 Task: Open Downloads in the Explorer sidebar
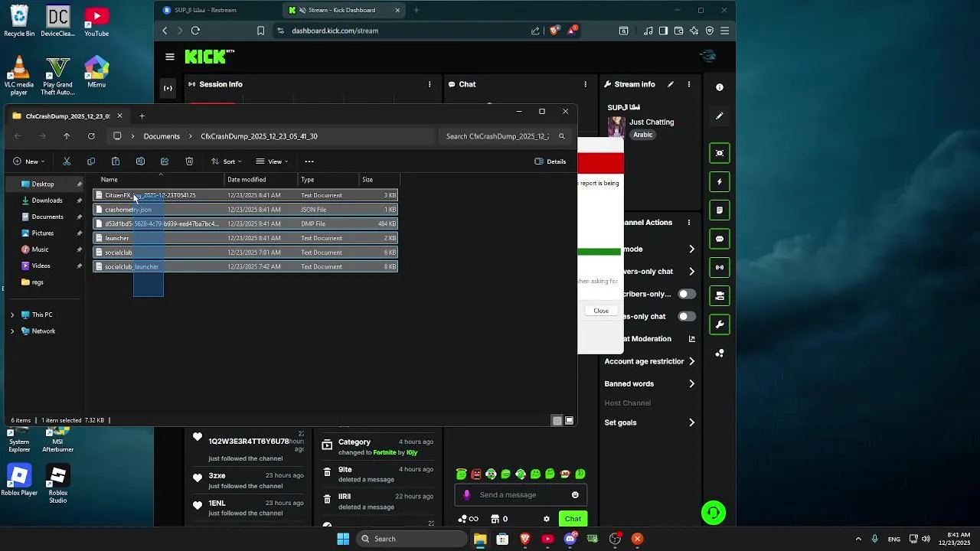[x=47, y=201]
